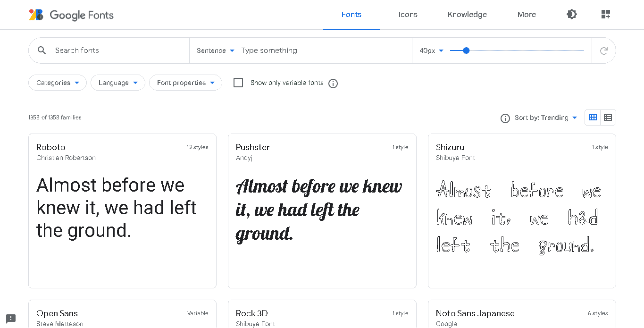Click info icon next to Sort by
644x328 pixels.
505,118
